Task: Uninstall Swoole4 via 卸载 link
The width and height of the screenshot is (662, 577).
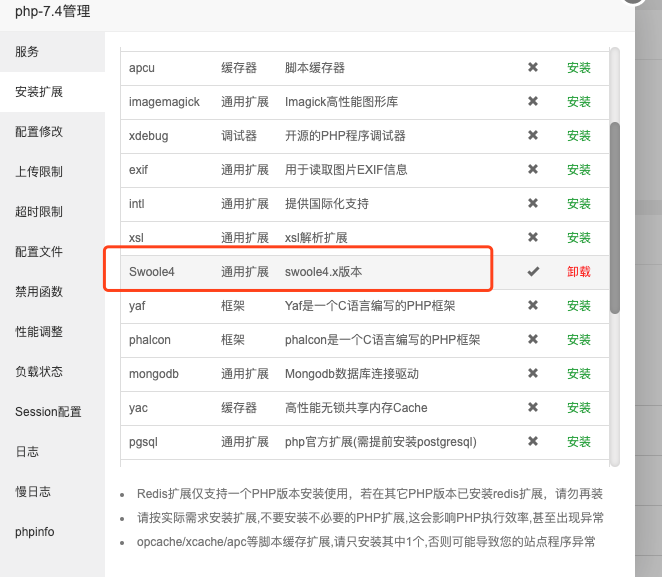Action: 578,272
